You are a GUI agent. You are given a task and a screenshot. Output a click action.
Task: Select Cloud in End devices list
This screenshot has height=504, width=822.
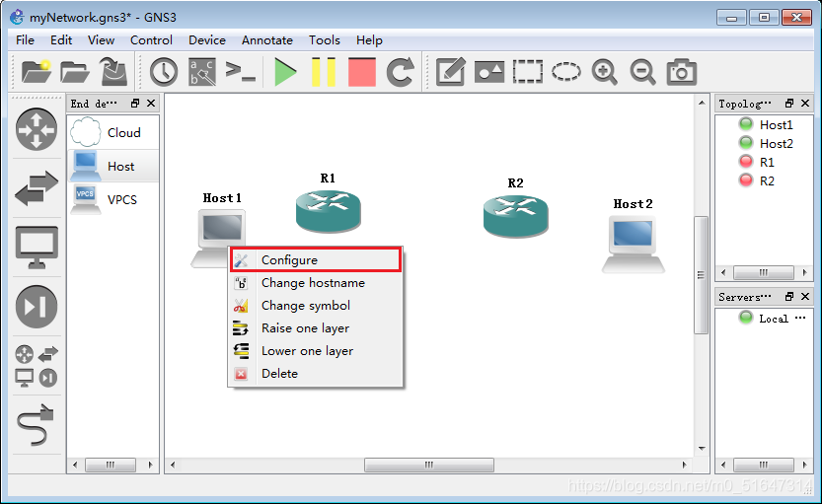coord(113,132)
